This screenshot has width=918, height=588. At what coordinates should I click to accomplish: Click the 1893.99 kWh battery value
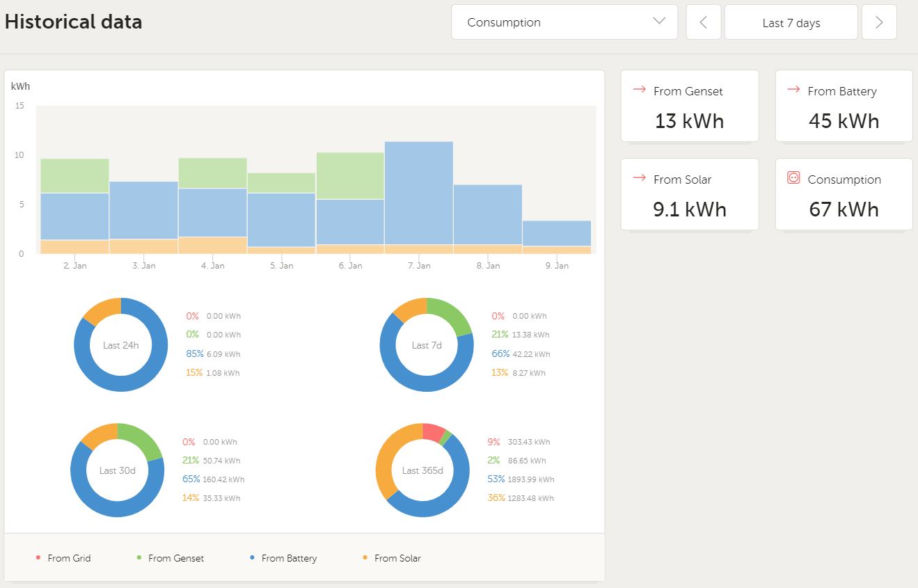click(532, 479)
